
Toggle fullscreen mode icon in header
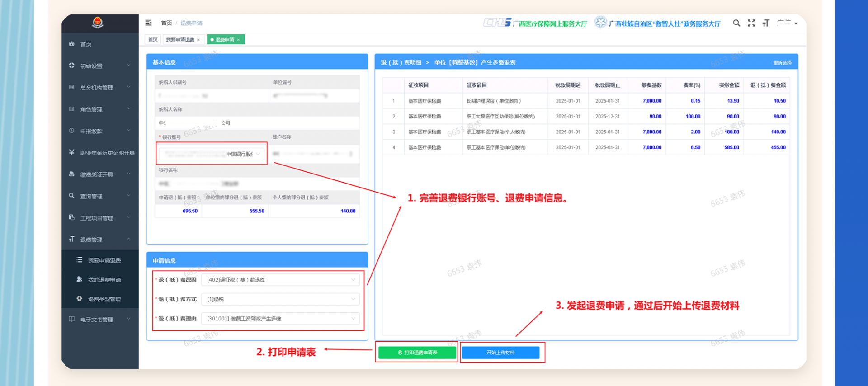(751, 23)
